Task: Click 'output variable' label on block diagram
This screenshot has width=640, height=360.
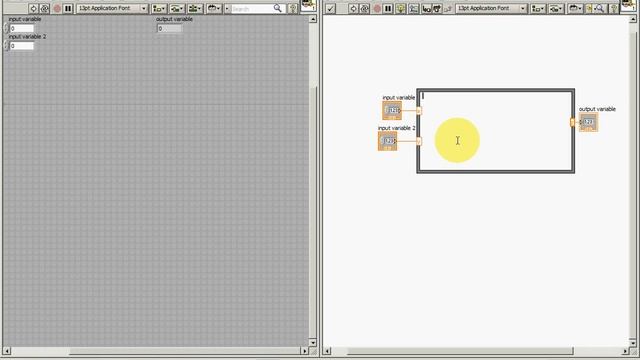Action: pos(597,109)
